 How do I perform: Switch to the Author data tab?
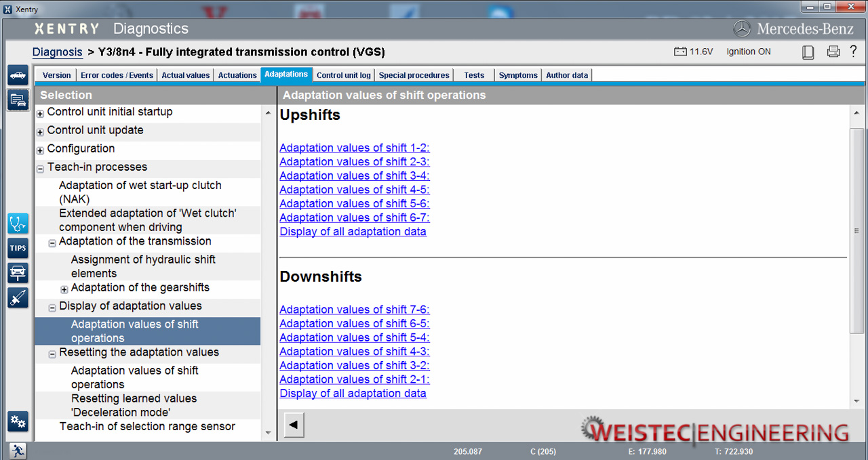click(567, 75)
